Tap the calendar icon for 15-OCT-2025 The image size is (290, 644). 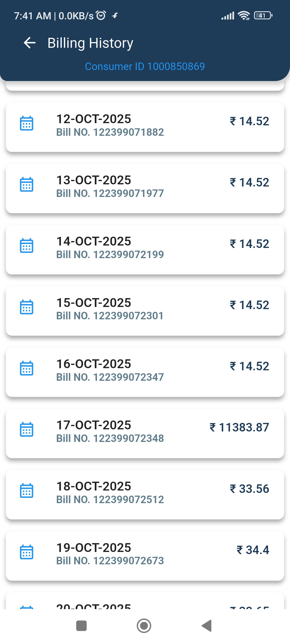[27, 307]
